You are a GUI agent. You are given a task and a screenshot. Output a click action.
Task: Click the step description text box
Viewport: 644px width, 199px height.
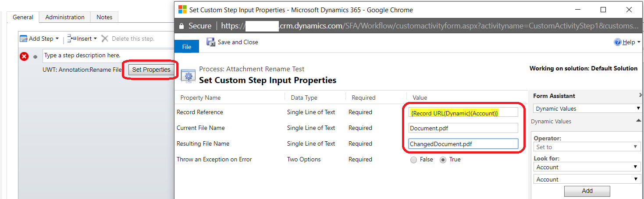(x=108, y=56)
